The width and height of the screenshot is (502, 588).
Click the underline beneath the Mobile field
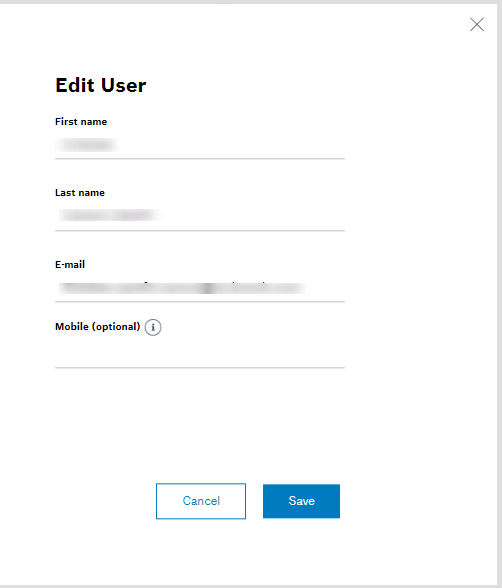tap(200, 368)
